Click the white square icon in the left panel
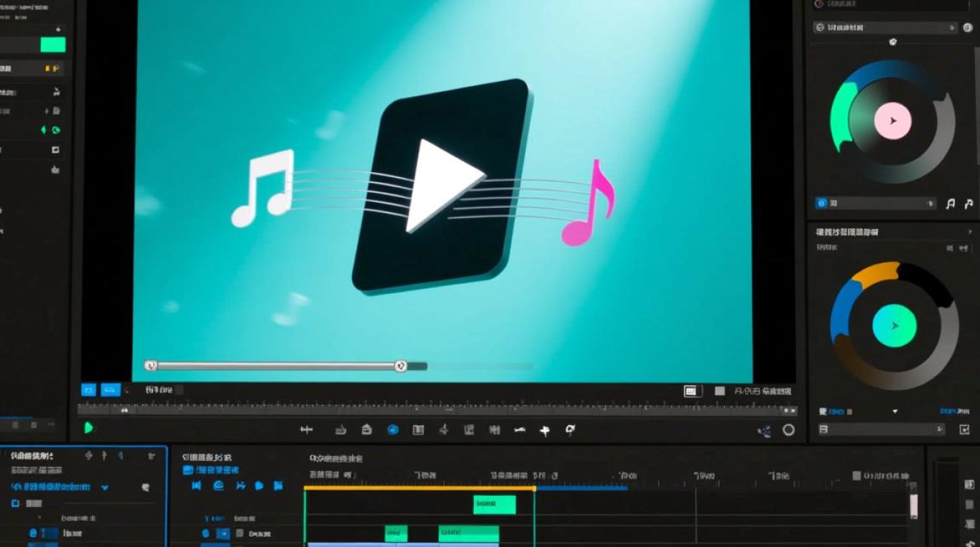 coord(55,150)
